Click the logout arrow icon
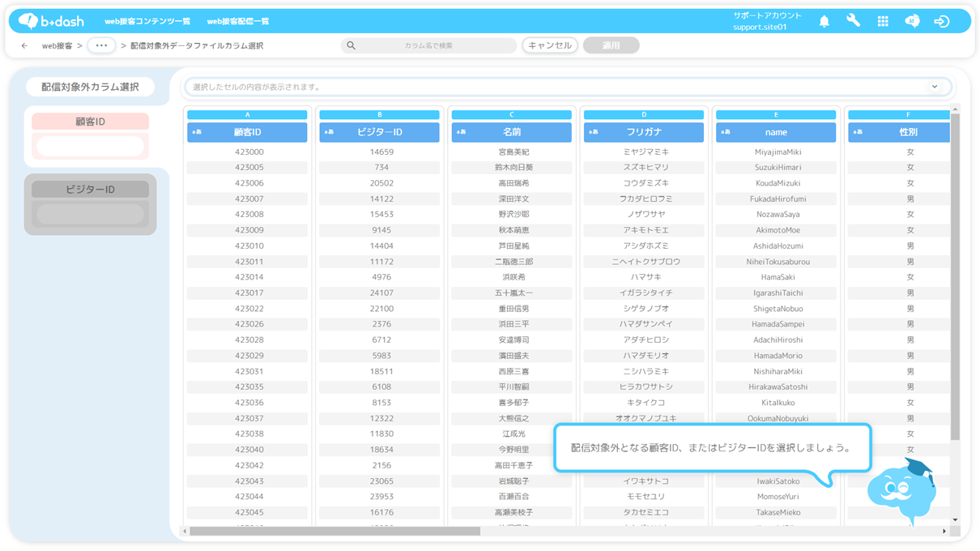 click(x=941, y=22)
